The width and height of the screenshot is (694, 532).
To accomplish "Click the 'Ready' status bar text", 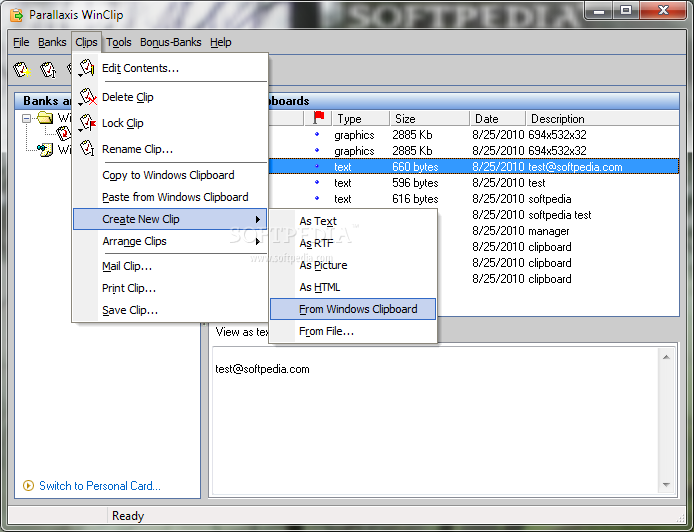I will click(128, 516).
